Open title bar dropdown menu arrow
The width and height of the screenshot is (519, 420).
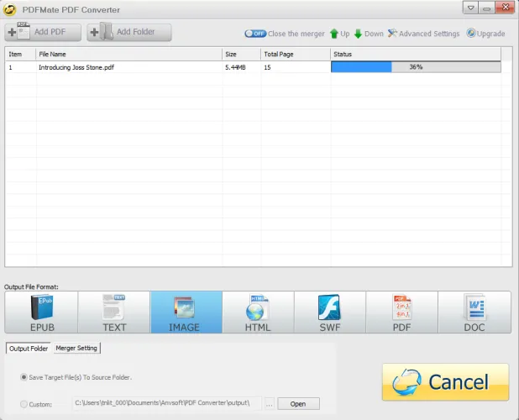[472, 8]
